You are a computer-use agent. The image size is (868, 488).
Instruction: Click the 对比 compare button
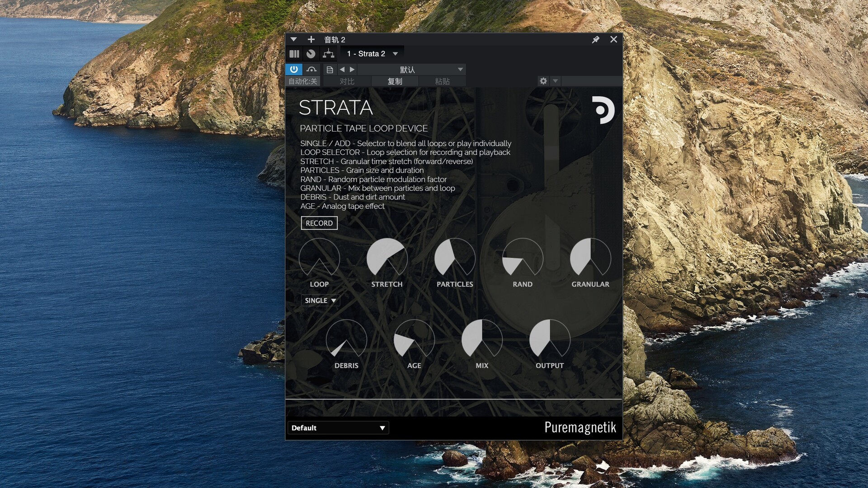click(x=347, y=81)
